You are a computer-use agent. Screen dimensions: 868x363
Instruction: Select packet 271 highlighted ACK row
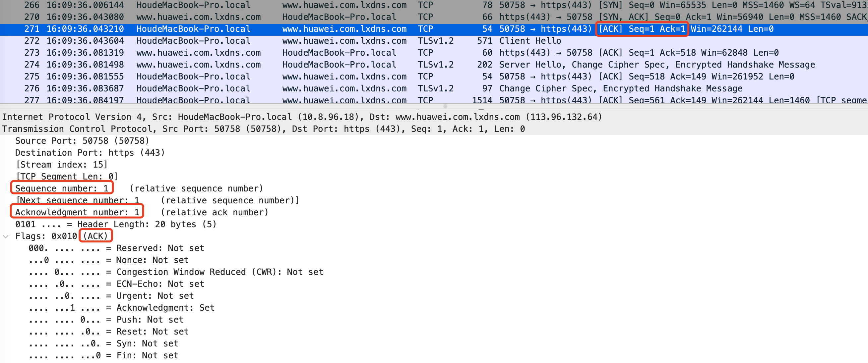pos(434,29)
